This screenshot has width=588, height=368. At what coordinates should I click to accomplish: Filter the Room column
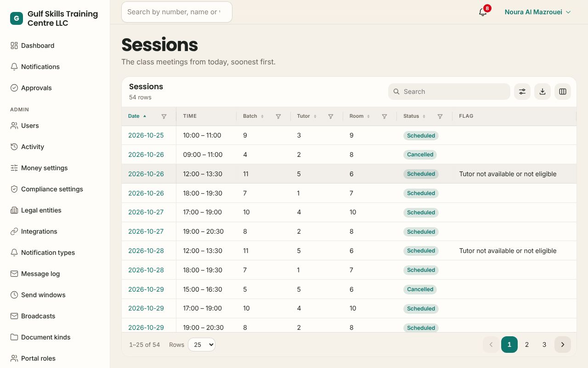click(x=384, y=116)
